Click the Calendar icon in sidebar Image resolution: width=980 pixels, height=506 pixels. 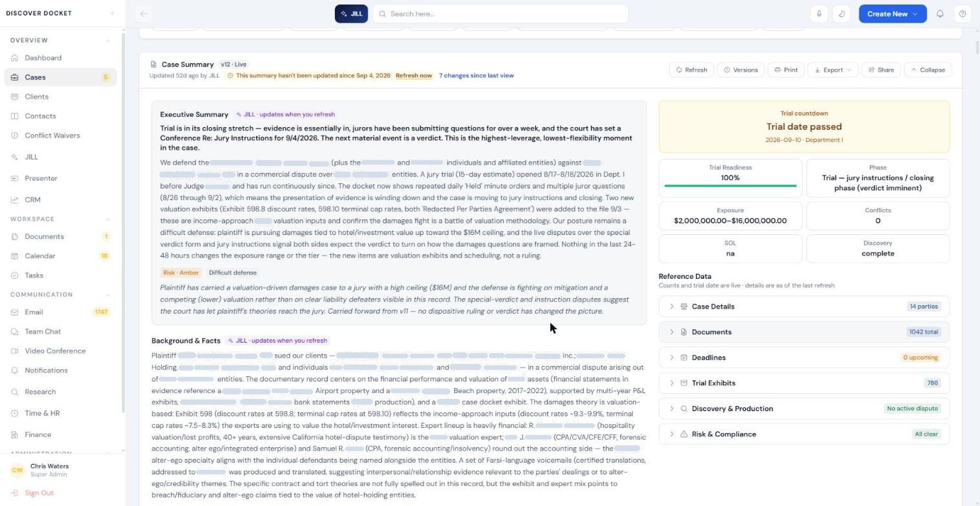tap(15, 256)
